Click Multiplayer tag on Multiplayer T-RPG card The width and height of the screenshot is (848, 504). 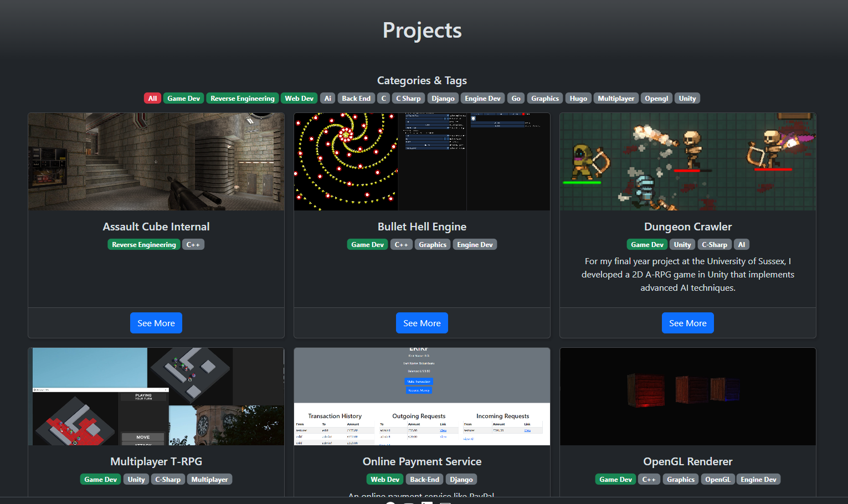coord(209,479)
